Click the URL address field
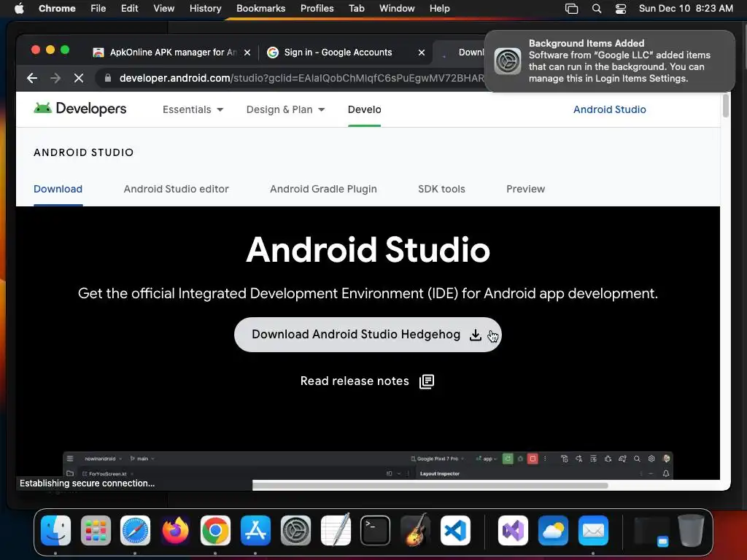This screenshot has width=747, height=560. point(301,78)
